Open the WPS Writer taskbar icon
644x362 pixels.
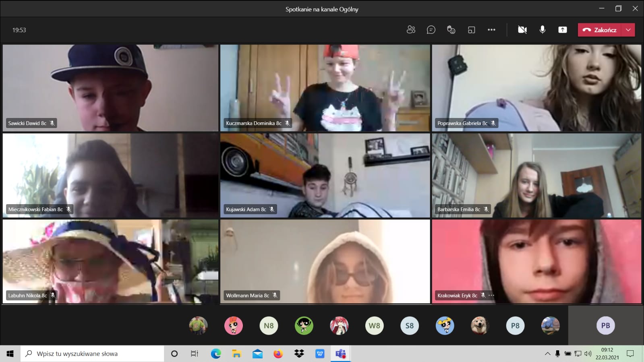[320, 354]
